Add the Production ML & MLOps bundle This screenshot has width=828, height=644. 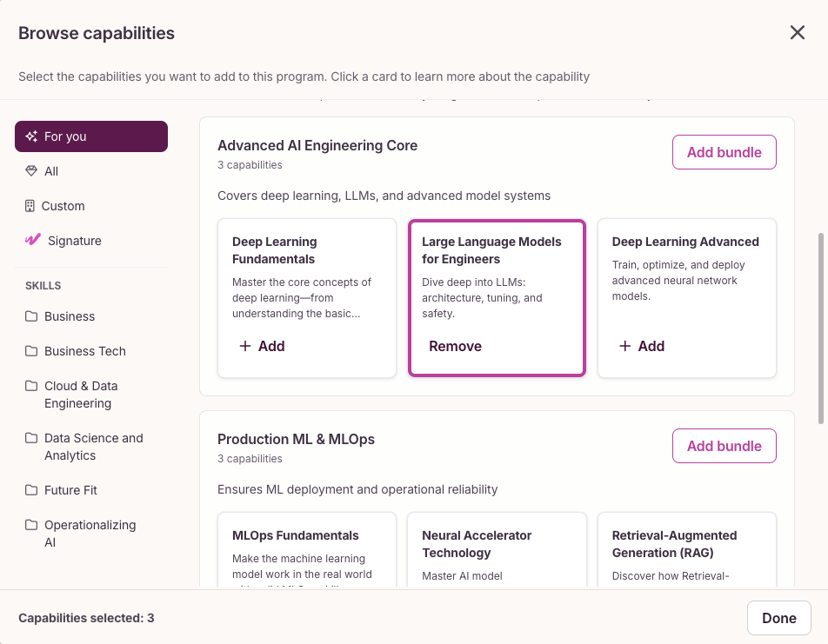pyautogui.click(x=724, y=446)
